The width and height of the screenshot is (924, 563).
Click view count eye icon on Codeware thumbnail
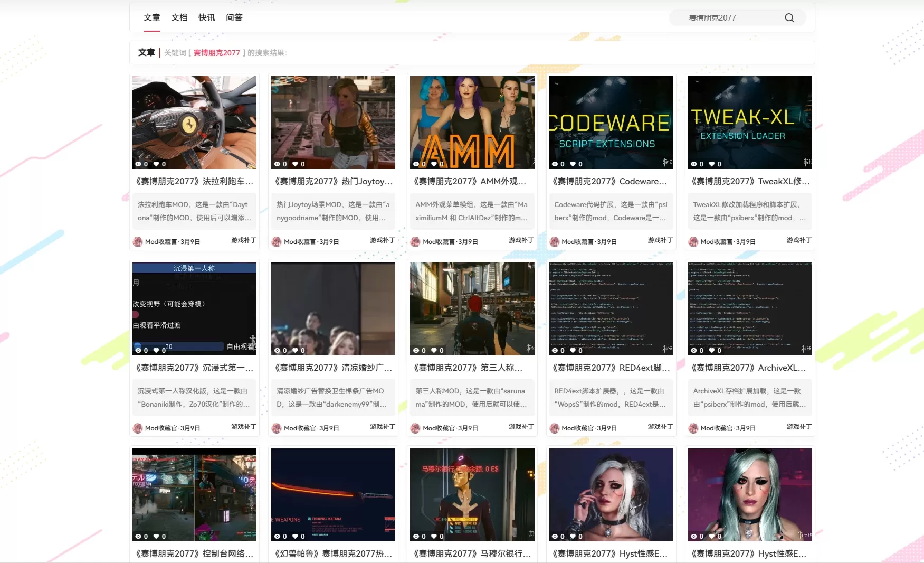[x=555, y=164]
